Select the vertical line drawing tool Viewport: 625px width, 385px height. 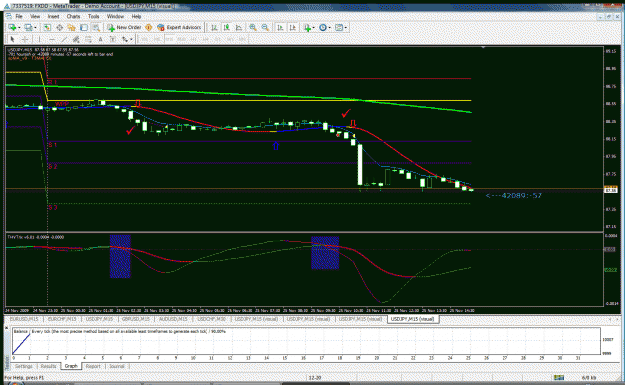[x=39, y=39]
